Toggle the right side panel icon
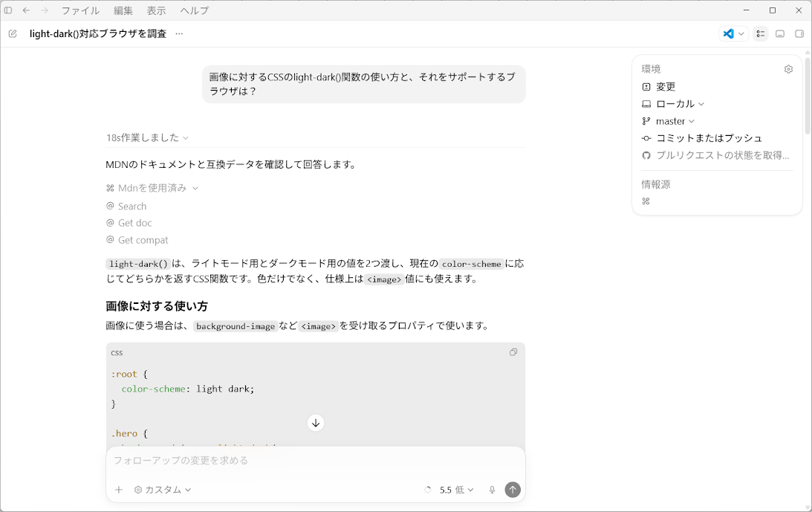Image resolution: width=812 pixels, height=512 pixels. 799,33
